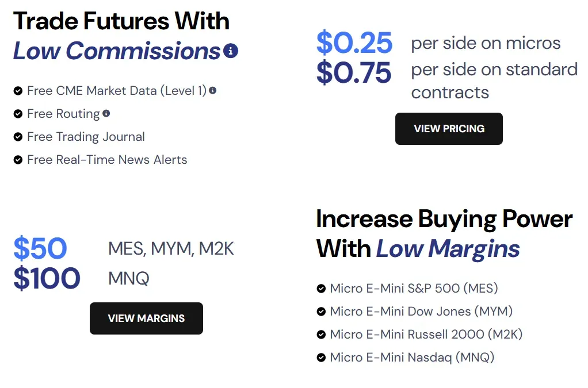Click checkmark icon beside Free CME Market Data
This screenshot has width=588, height=388.
coord(18,91)
